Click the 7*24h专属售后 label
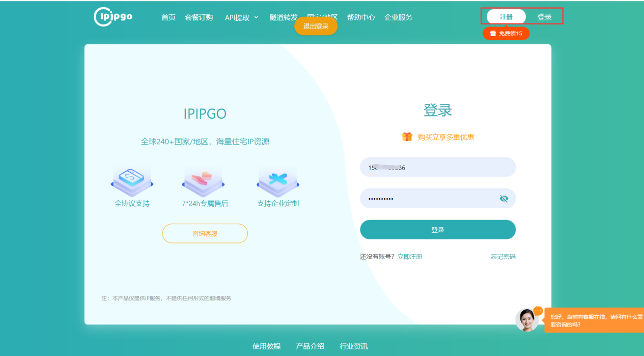This screenshot has height=356, width=644. click(x=205, y=204)
